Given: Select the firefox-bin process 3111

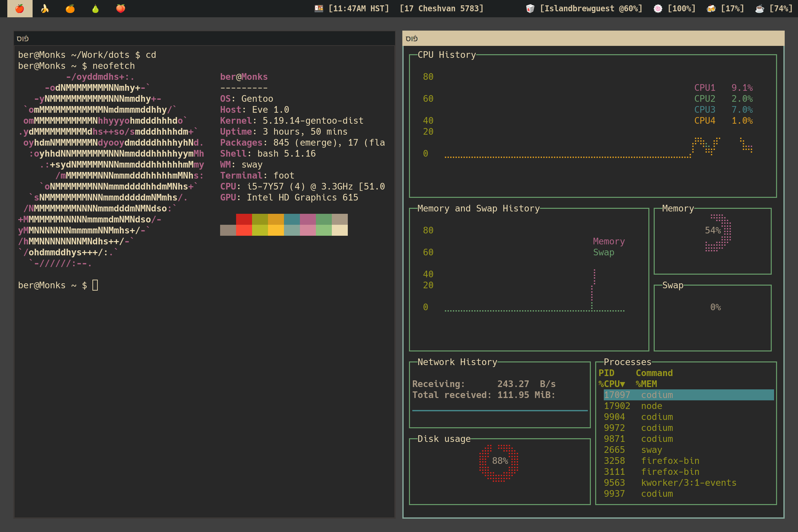Looking at the screenshot, I should click(689, 471).
